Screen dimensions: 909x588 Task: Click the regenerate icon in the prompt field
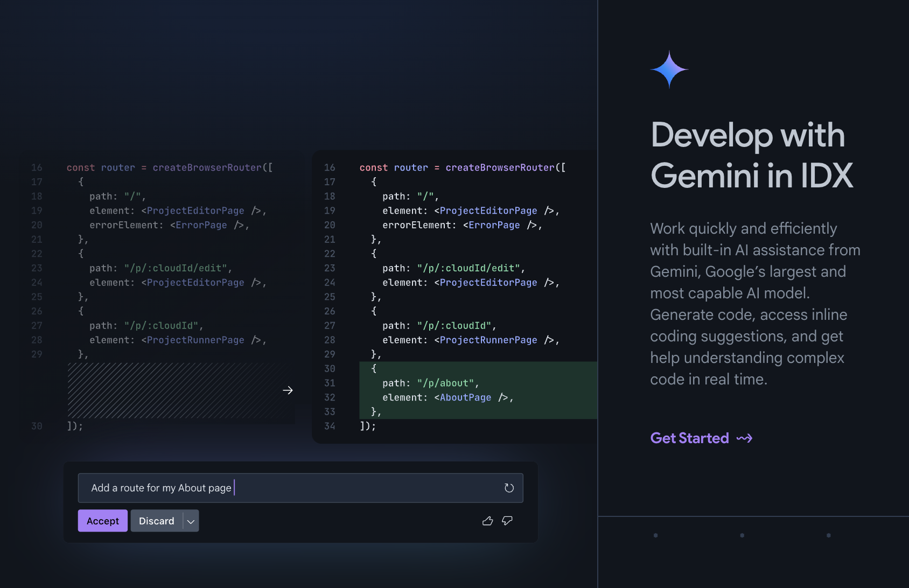click(509, 488)
